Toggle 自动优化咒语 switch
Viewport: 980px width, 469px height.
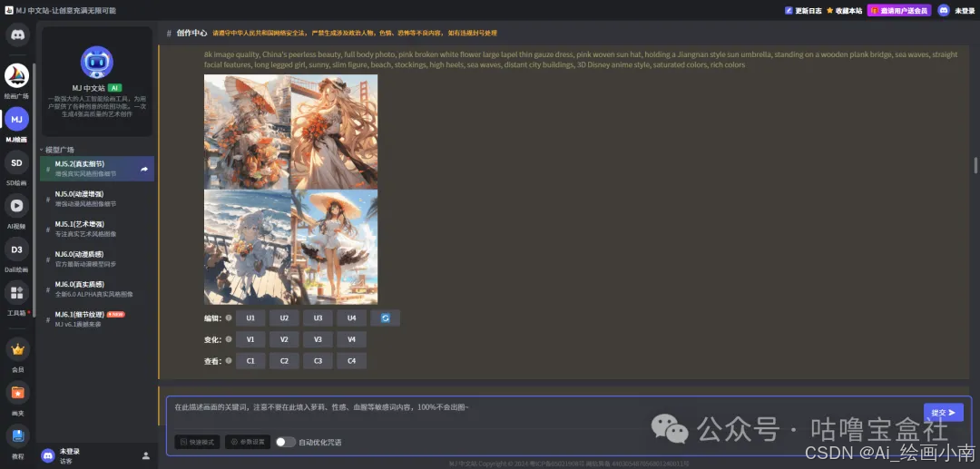point(286,442)
